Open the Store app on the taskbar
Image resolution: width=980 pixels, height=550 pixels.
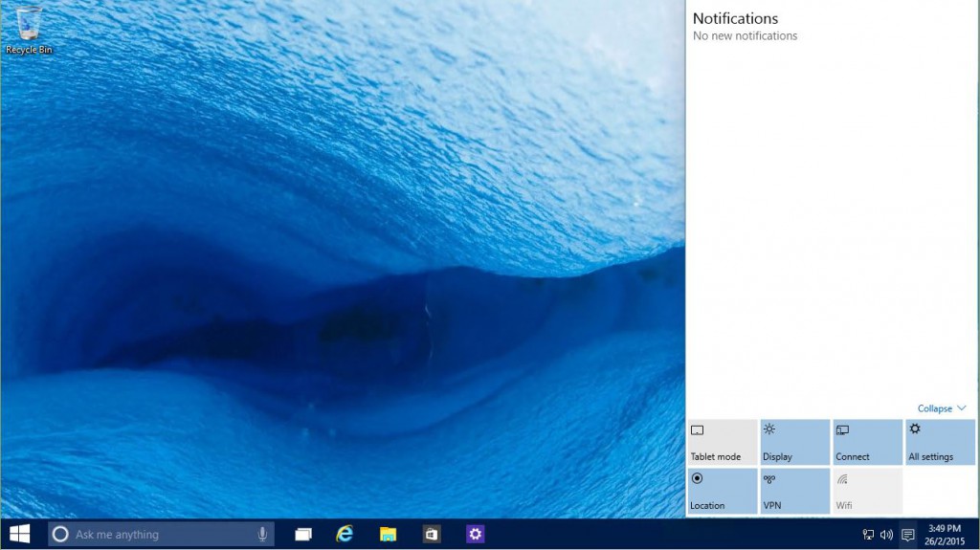click(x=432, y=535)
